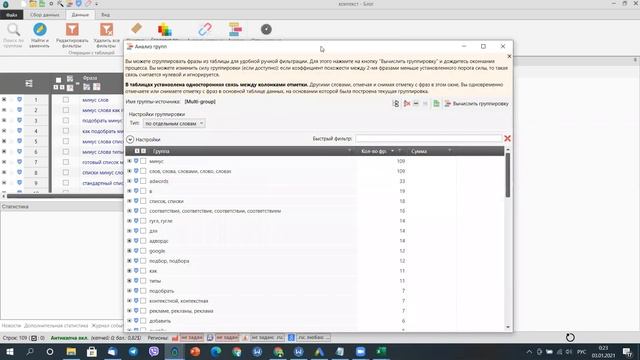
Task: Sort by the Сумма column header
Action: pyautogui.click(x=419, y=151)
